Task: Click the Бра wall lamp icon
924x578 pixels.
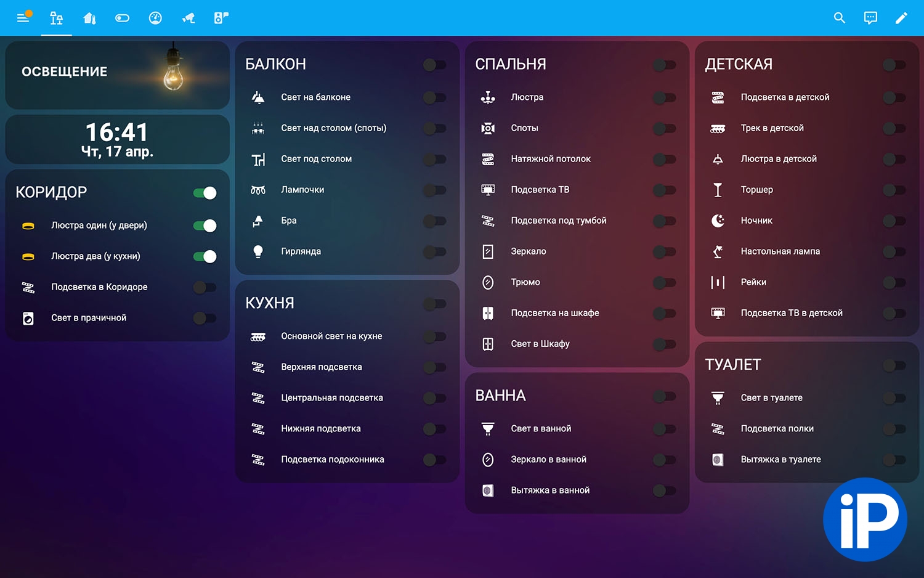Action: (x=258, y=221)
